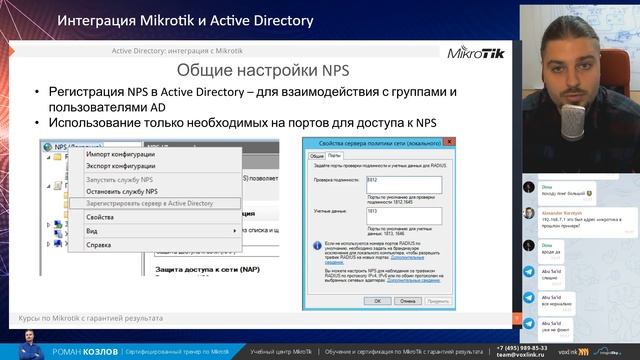
Task: Click the blue info icon in properties dialog
Action: 317,246
